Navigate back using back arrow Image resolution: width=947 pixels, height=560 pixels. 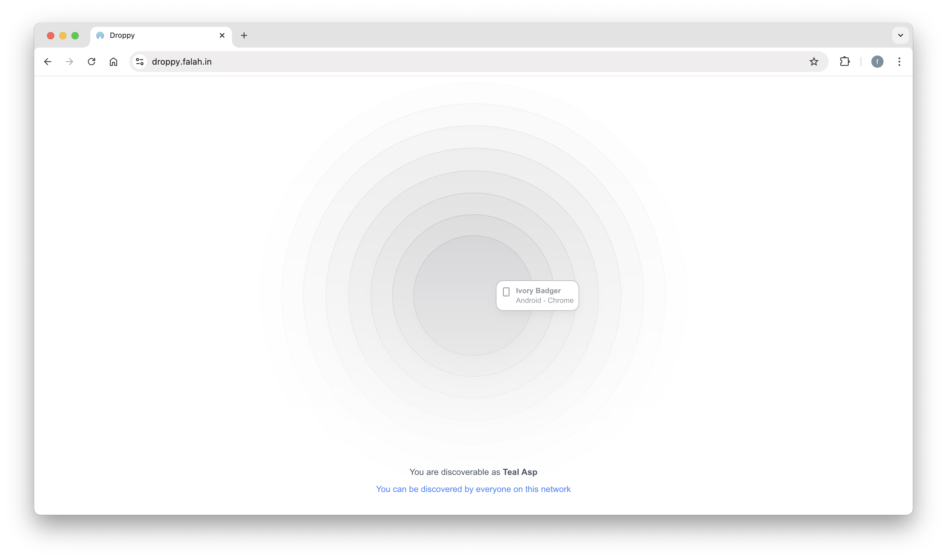point(47,61)
